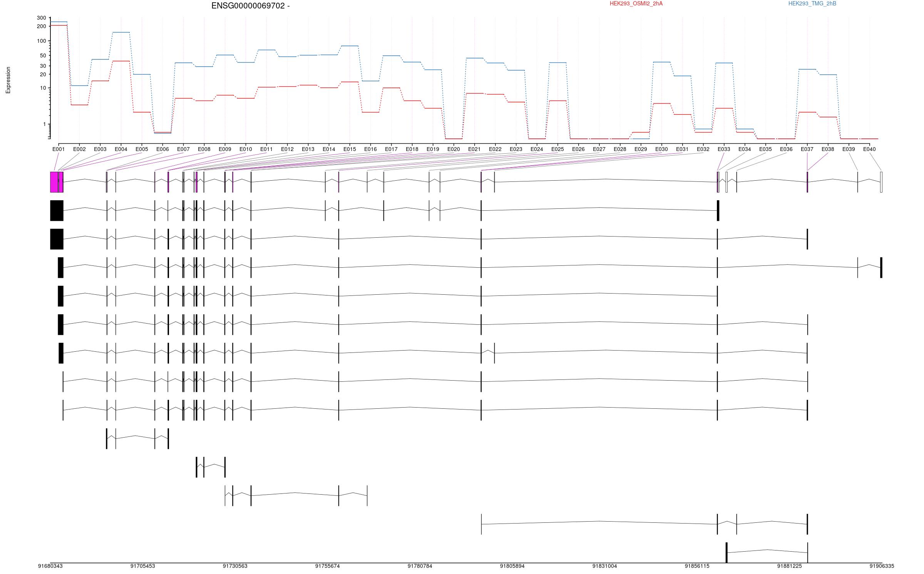Select the HEK293_TMG_2hB legend label

[812, 3]
